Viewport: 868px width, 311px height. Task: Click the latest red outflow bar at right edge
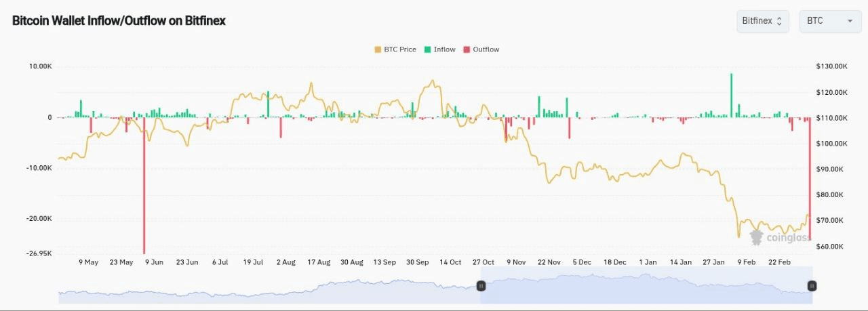(810, 176)
